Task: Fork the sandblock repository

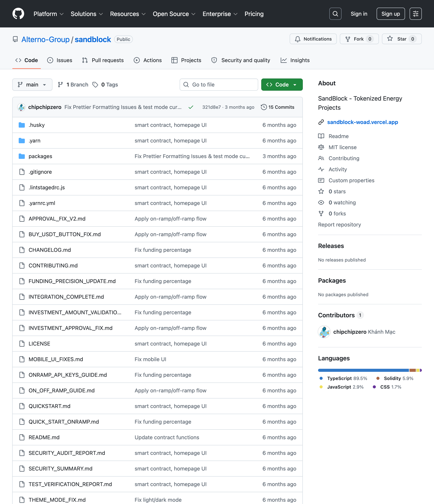Action: pyautogui.click(x=359, y=39)
